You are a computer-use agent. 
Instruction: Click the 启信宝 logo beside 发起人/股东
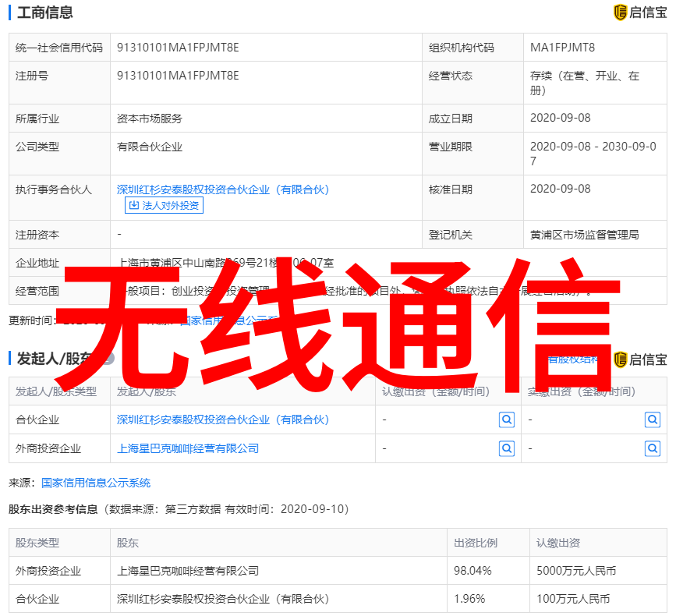click(640, 359)
